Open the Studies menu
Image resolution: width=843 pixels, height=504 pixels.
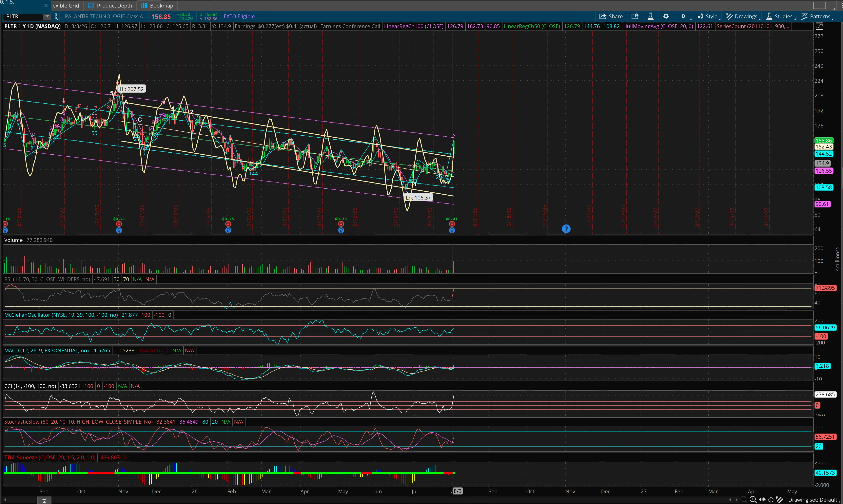click(779, 16)
